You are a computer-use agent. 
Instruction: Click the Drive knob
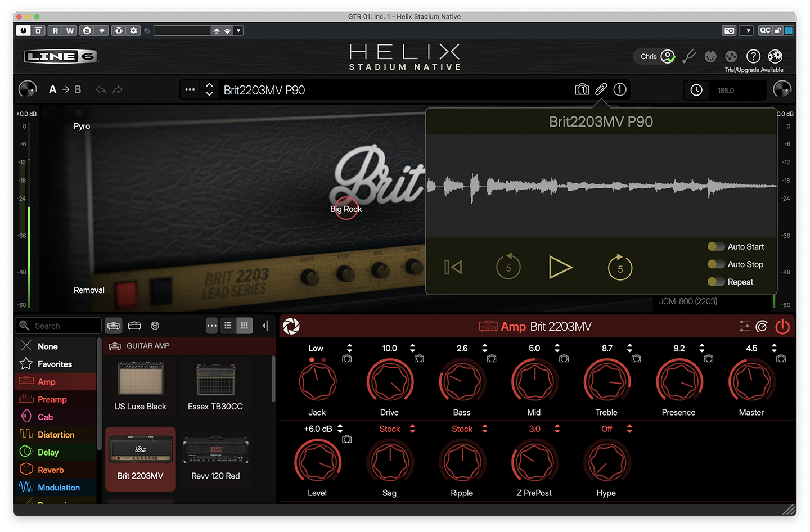390,382
